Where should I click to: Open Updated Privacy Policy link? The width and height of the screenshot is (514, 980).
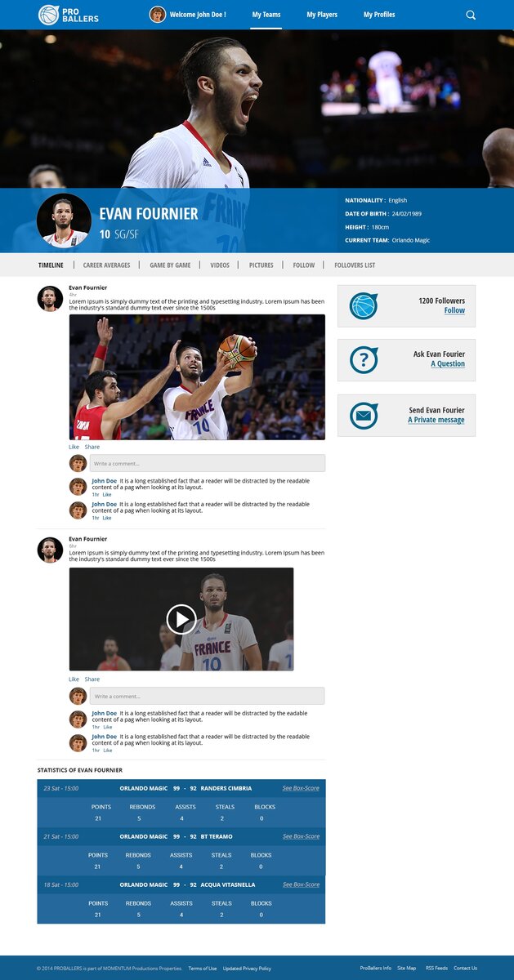[247, 968]
